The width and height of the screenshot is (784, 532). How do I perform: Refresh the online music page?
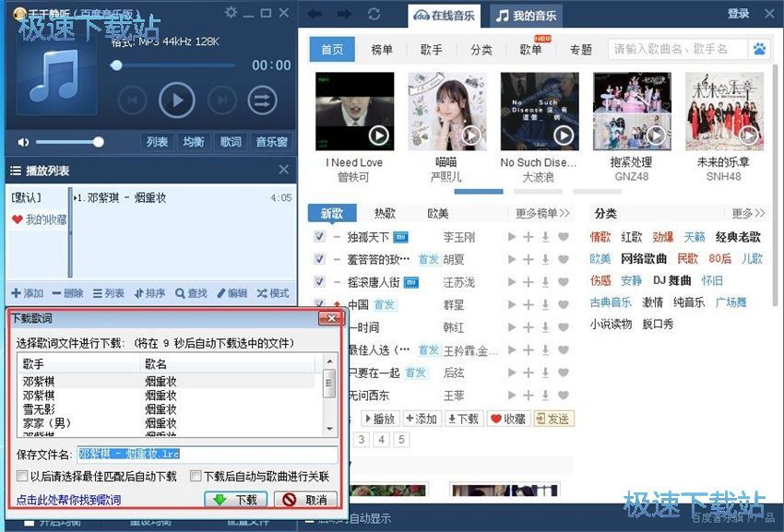coord(374,14)
